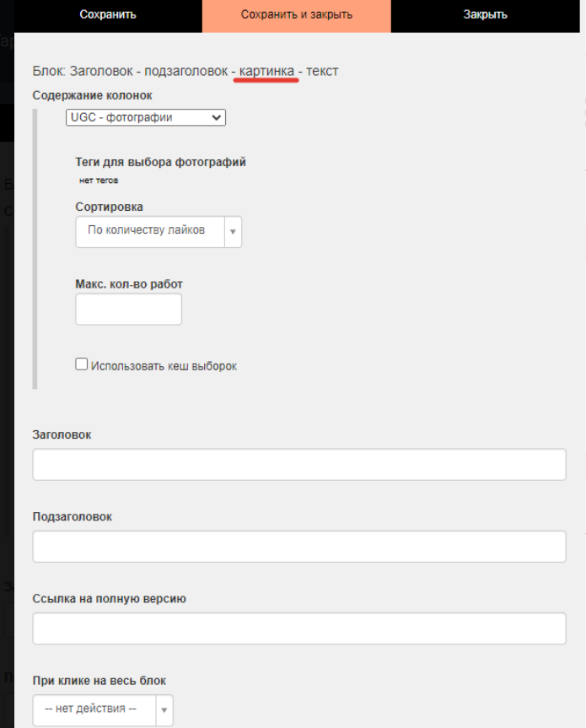Focus the Заголовок text field
Image resolution: width=586 pixels, height=728 pixels.
point(299,464)
